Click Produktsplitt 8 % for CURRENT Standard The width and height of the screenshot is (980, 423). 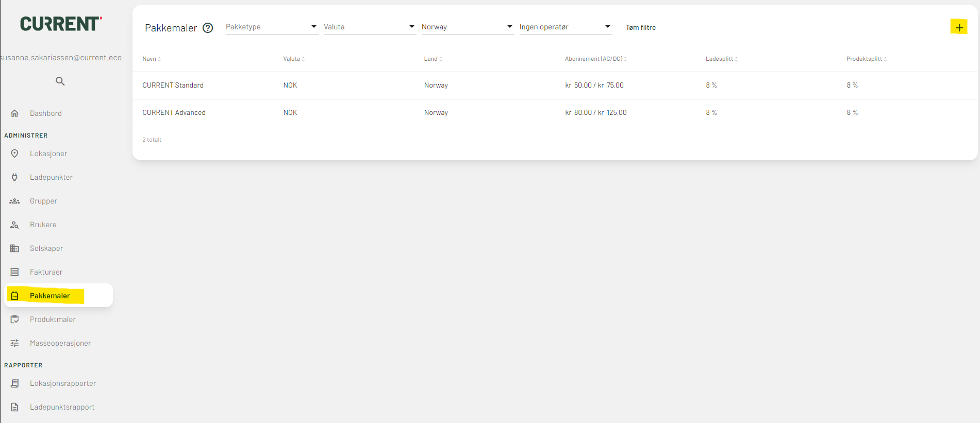pos(852,86)
